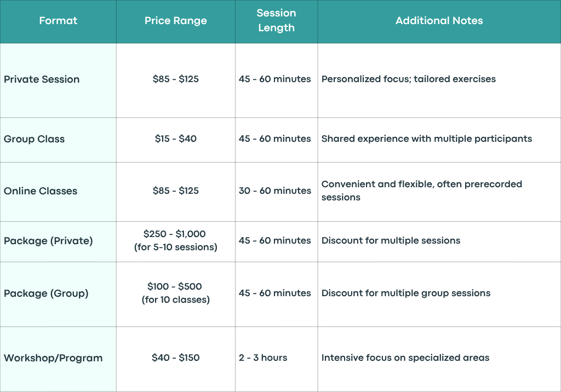Select the Workshop/Program format cell

tap(58, 359)
